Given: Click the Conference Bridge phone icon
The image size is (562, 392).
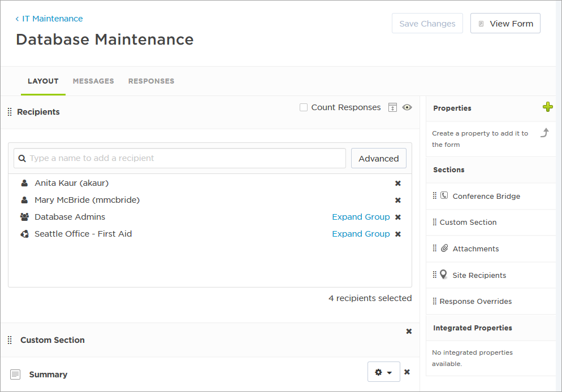Looking at the screenshot, I should pos(444,196).
